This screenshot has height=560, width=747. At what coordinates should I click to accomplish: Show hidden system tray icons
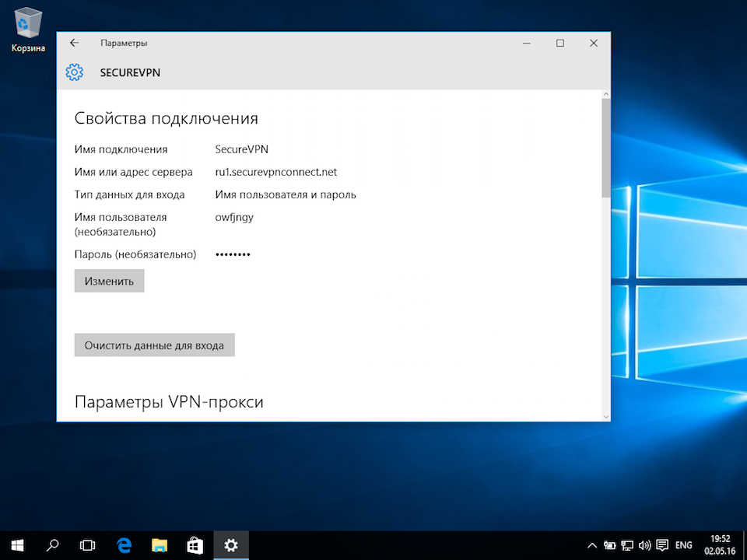[x=592, y=545]
